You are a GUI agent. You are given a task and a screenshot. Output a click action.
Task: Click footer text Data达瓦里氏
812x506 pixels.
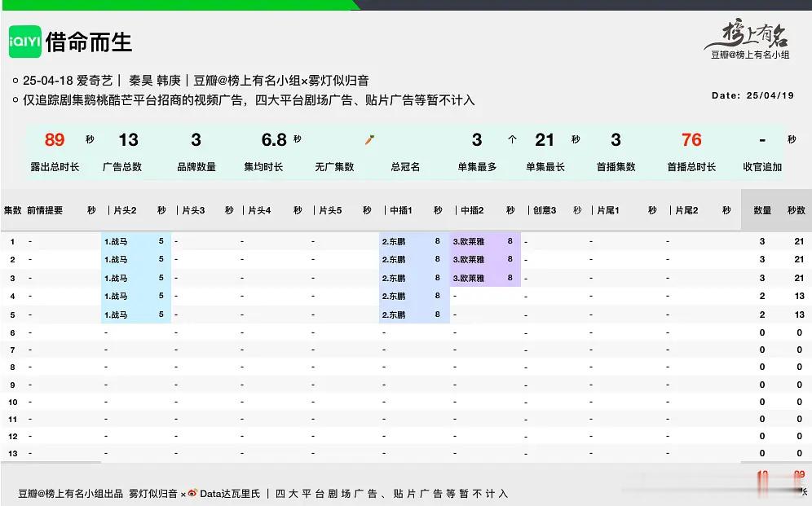(230, 494)
